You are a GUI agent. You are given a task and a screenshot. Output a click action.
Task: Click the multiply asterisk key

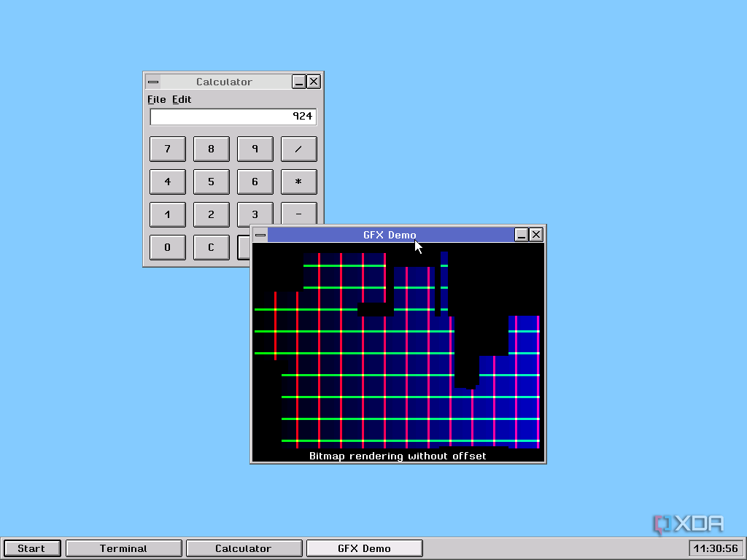(299, 182)
